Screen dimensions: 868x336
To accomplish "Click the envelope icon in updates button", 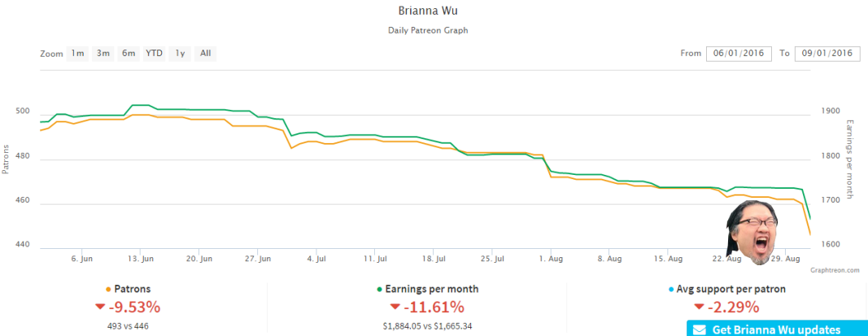I will [700, 330].
